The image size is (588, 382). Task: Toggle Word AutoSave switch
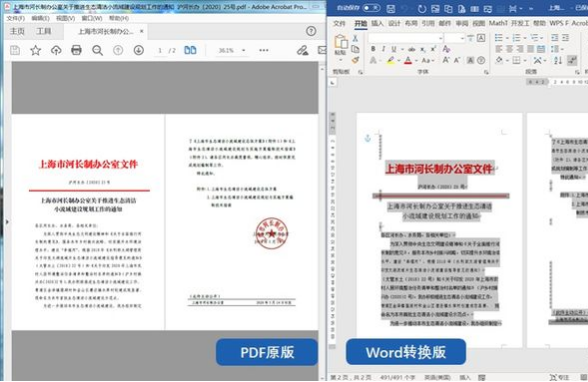371,7
